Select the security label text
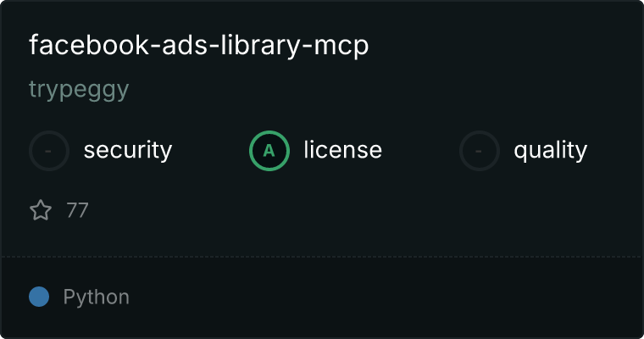This screenshot has height=339, width=644. (x=128, y=150)
